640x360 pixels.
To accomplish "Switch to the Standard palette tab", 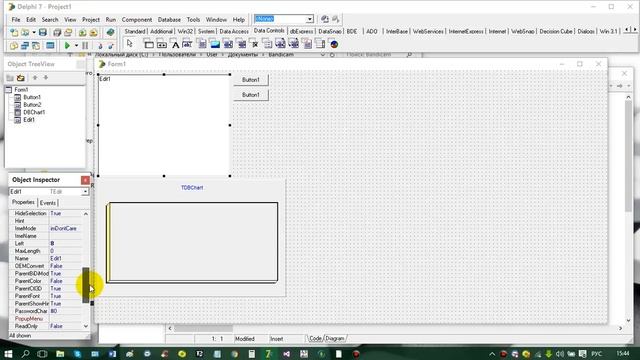I will pyautogui.click(x=135, y=31).
